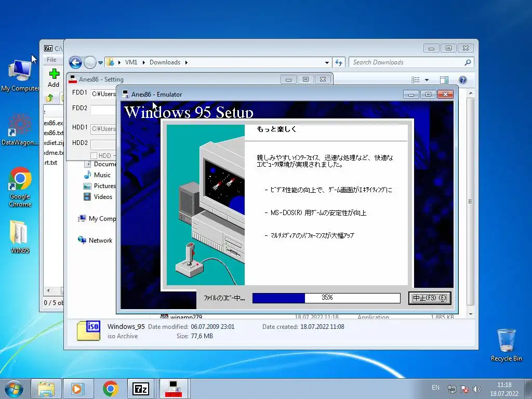Click the Explorer vertical scrollbar handle
The width and height of the screenshot is (532, 399).
point(470,202)
